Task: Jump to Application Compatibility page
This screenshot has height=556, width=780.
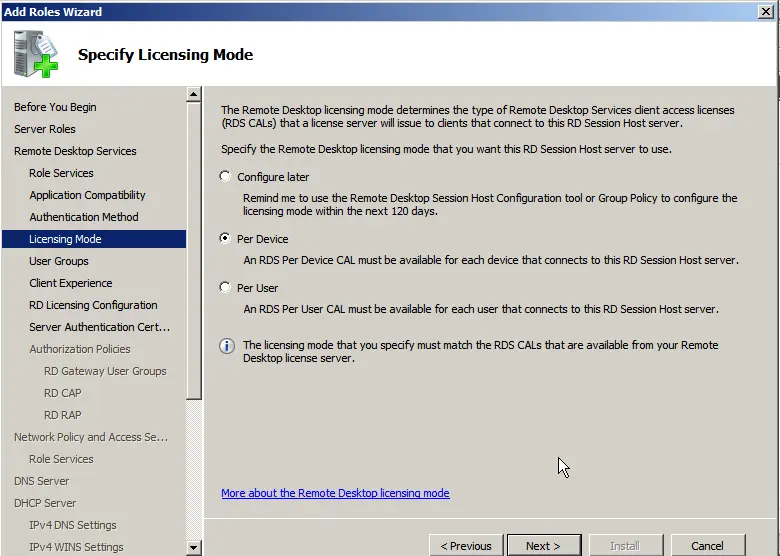Action: coord(87,195)
